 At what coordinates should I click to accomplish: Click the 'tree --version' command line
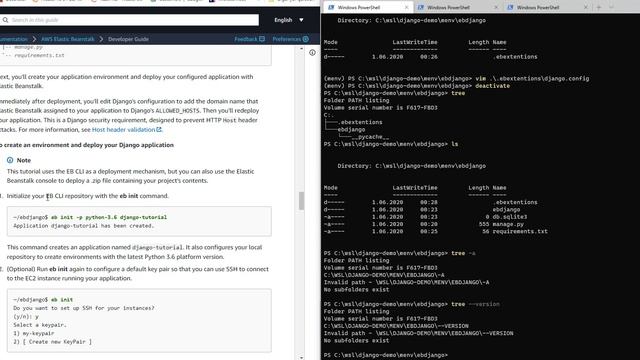tap(411, 304)
